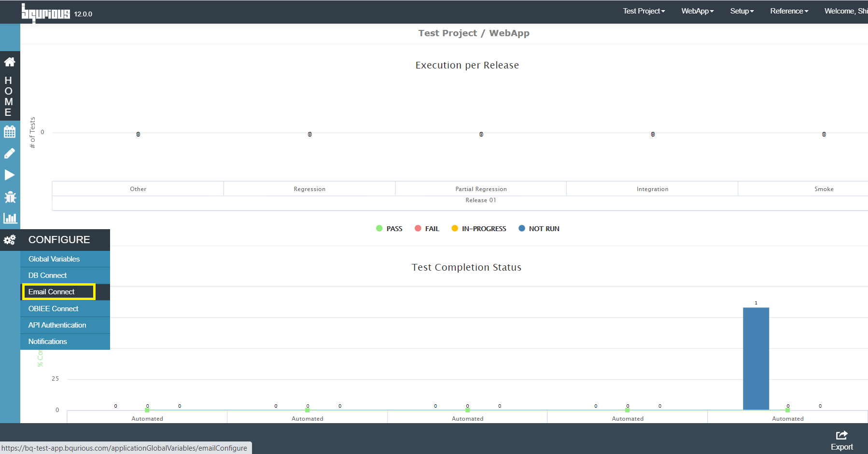
Task: Click the blue bar in Test Completion chart
Action: click(756, 358)
